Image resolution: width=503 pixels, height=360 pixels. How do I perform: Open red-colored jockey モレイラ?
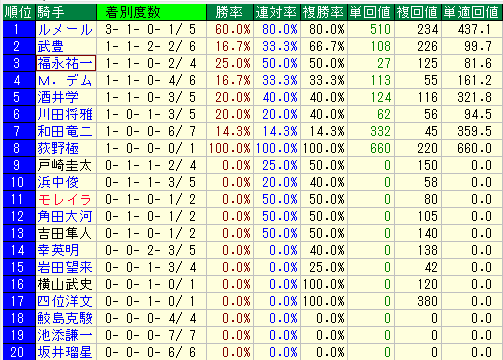[65, 200]
